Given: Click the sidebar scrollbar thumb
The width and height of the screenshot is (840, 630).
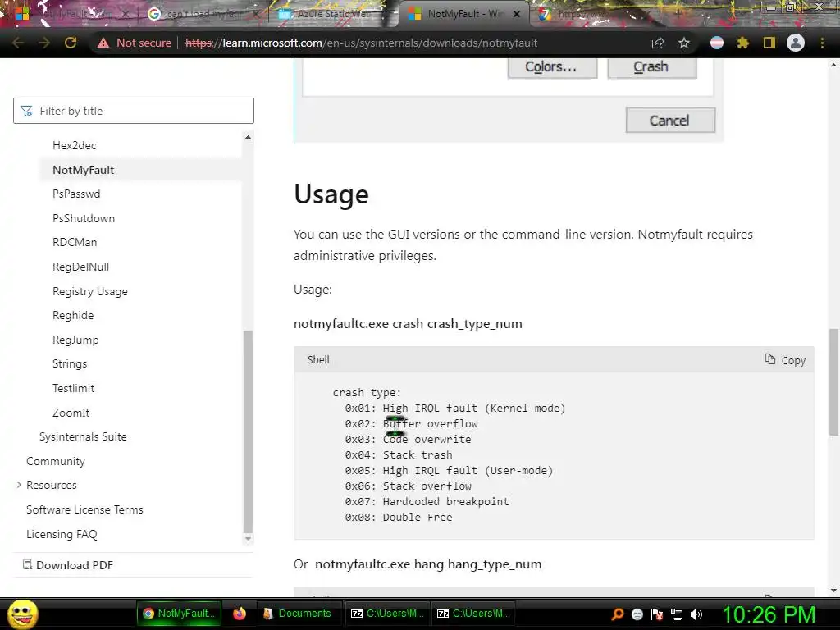Looking at the screenshot, I should pyautogui.click(x=248, y=431).
